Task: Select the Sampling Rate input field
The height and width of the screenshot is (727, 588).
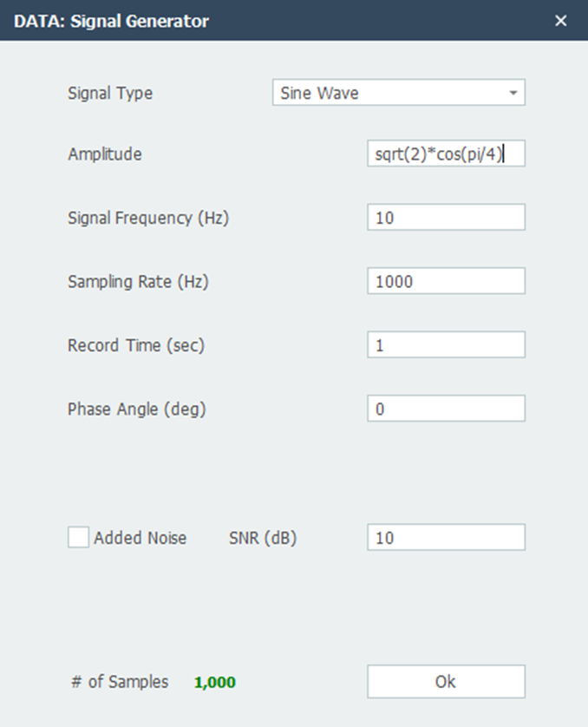Action: 446,281
